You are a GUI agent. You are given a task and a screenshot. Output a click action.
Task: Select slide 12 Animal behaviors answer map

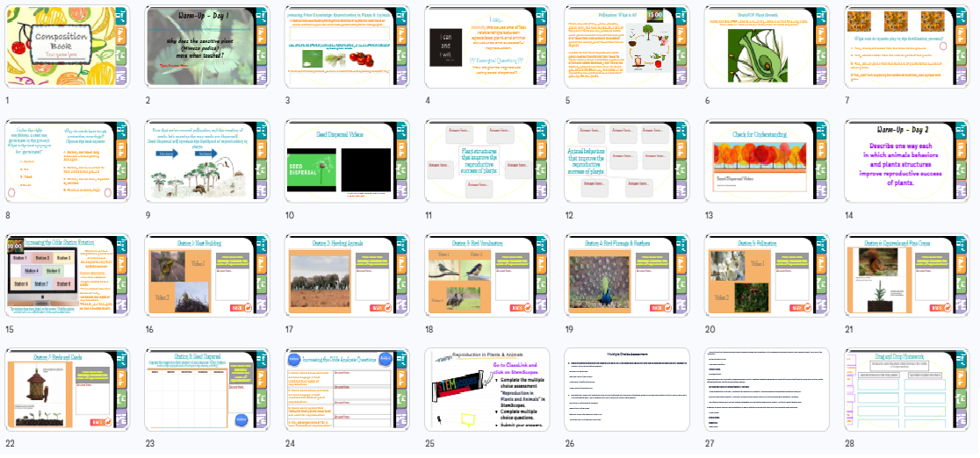627,161
